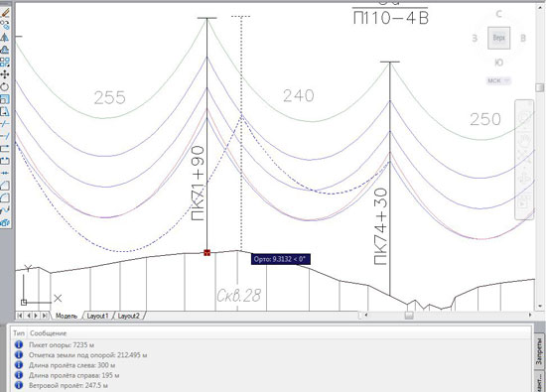Pick the Offset tool
This screenshot has width=546, height=392.
tap(5, 50)
